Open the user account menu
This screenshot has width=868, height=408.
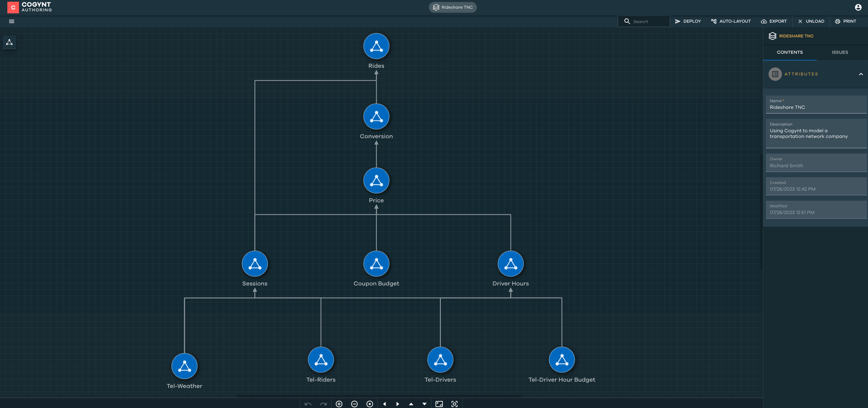(859, 7)
